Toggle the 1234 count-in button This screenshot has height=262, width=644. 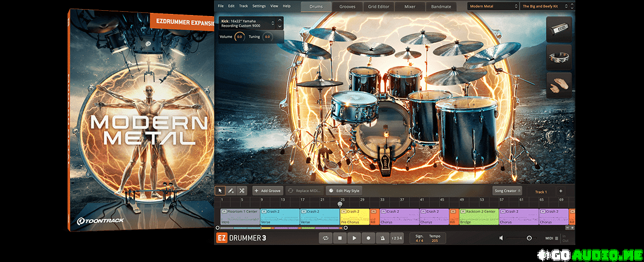[396, 238]
